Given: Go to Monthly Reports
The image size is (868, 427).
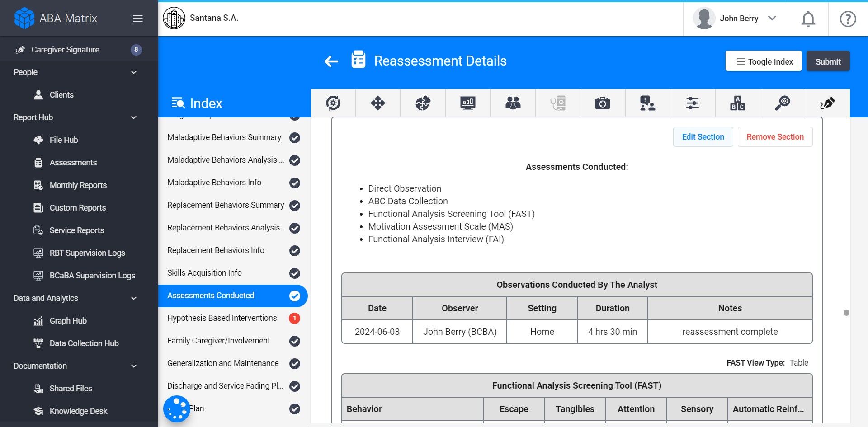Looking at the screenshot, I should coord(78,185).
